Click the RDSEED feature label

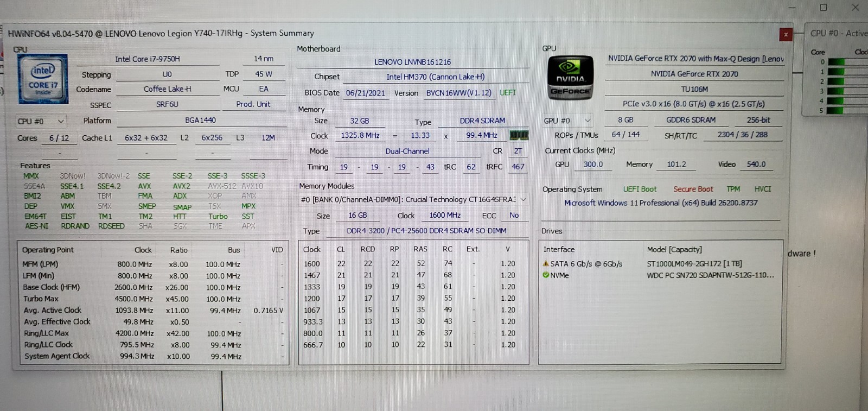coord(111,226)
